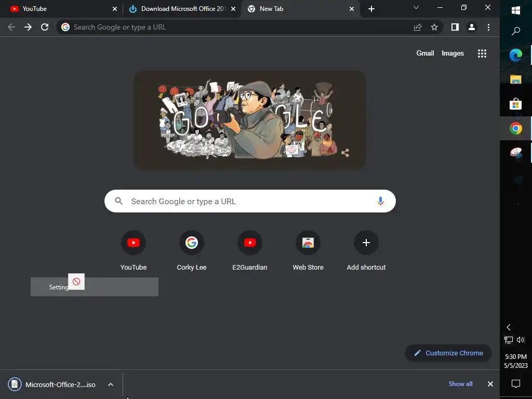Open network settings tray icon
This screenshot has height=399, width=532.
pos(509,340)
